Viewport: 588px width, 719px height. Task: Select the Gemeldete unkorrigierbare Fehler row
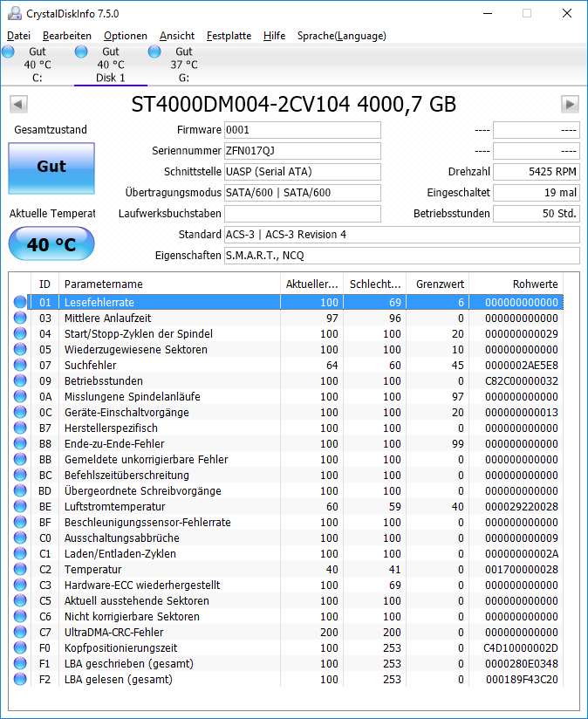click(286, 459)
